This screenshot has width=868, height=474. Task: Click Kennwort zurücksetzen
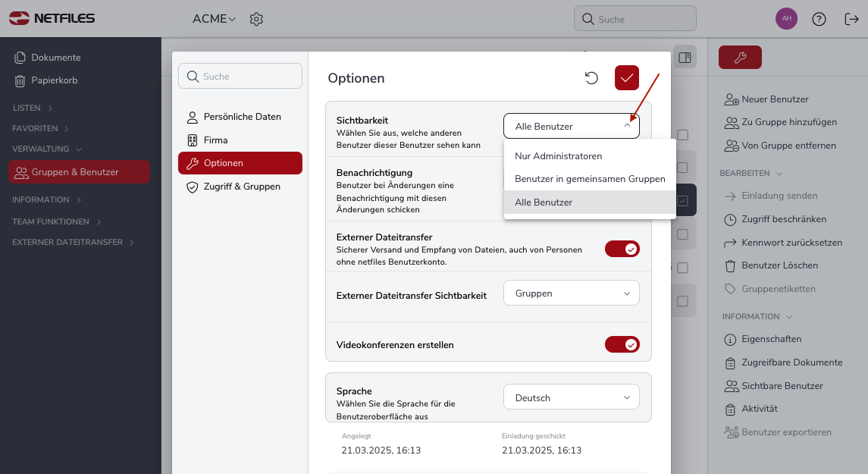click(783, 243)
